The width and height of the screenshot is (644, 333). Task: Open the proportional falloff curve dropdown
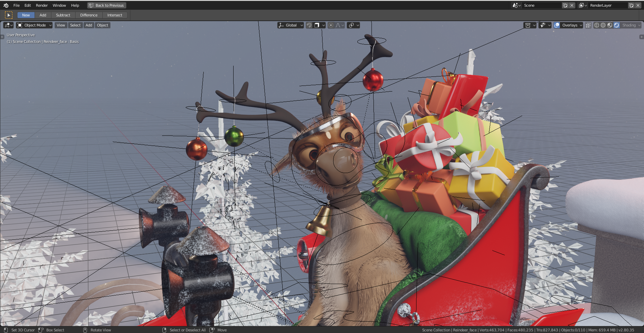340,25
